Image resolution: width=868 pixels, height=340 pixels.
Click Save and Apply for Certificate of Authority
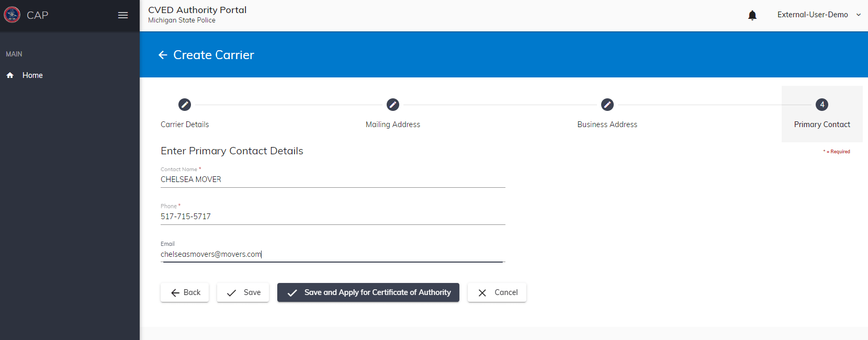[x=368, y=292]
